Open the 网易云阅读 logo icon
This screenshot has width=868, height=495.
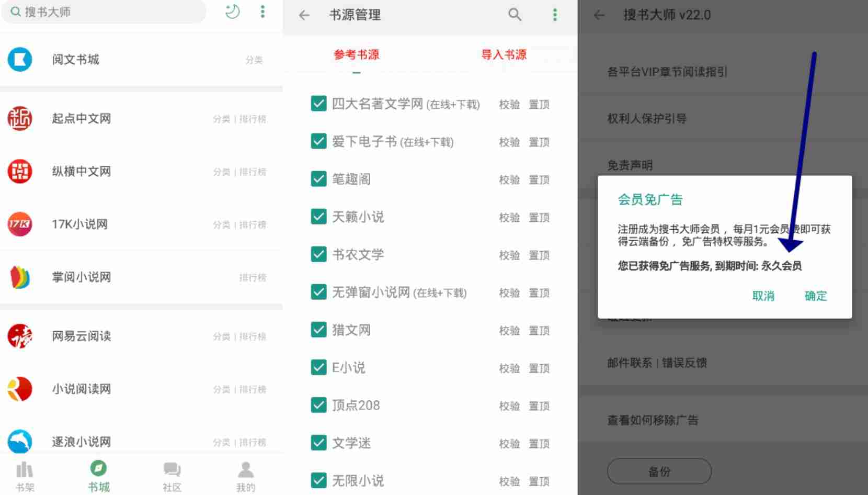coord(20,336)
